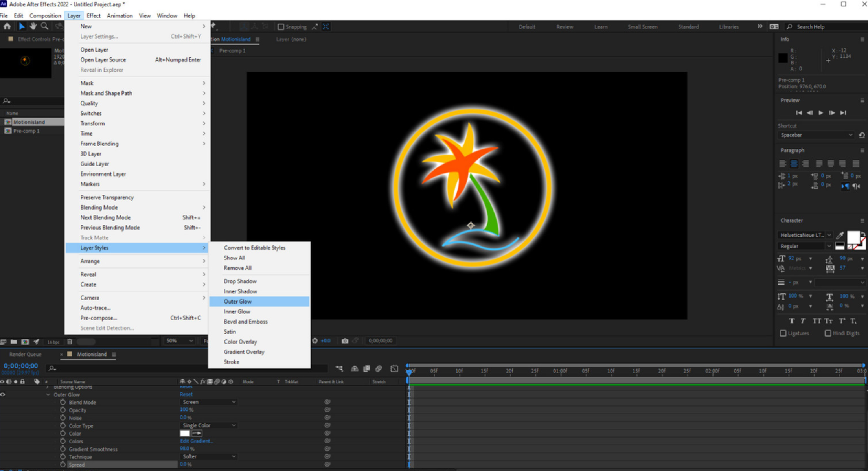Click the Spread stopwatch in timeline
The image size is (868, 471).
(63, 464)
